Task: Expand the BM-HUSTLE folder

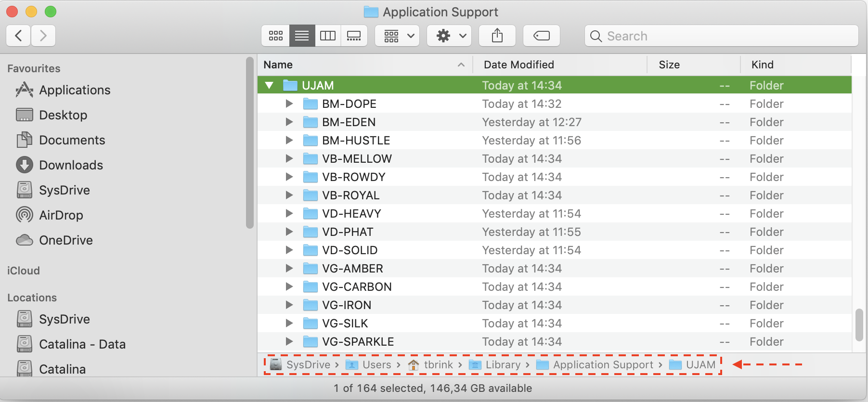Action: (x=289, y=140)
